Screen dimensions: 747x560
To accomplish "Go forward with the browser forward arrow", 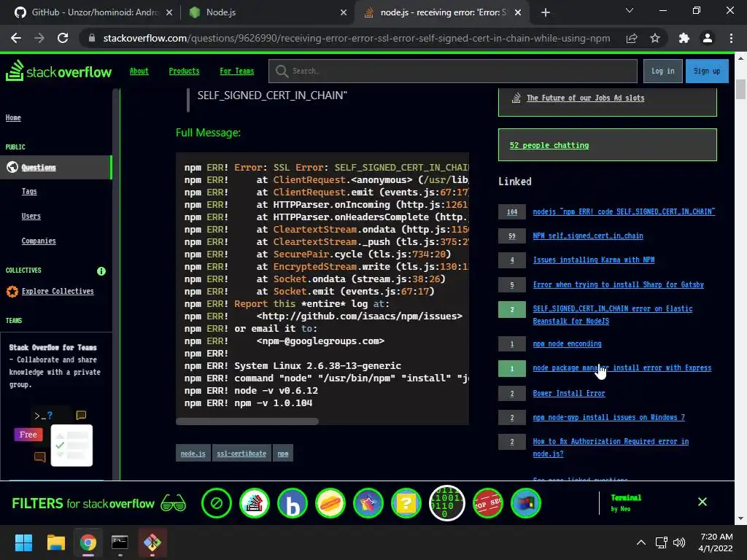I will click(x=39, y=38).
